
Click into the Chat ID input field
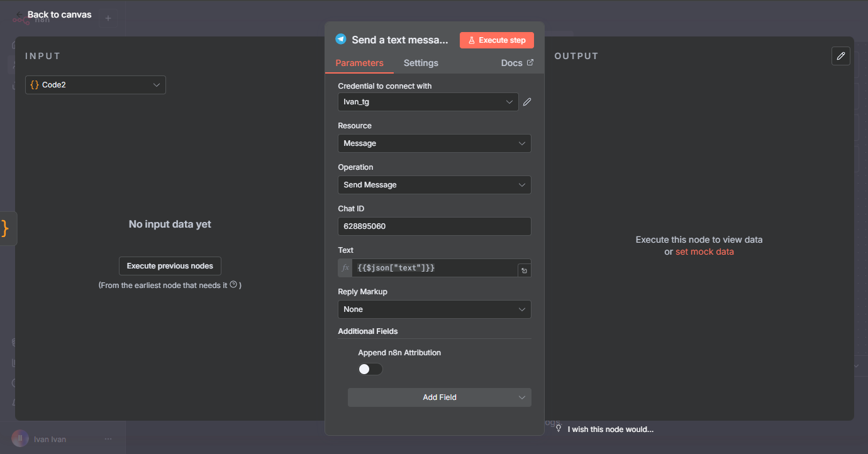tap(434, 226)
